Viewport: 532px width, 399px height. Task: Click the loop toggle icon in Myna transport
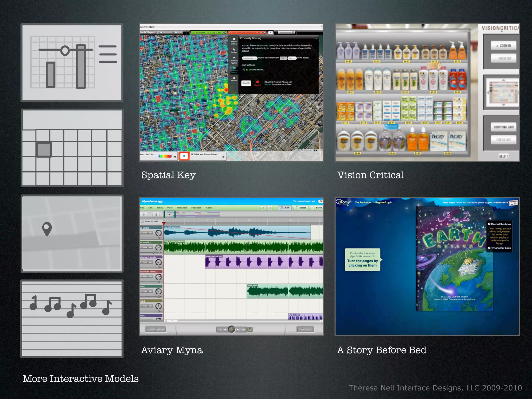[x=250, y=329]
